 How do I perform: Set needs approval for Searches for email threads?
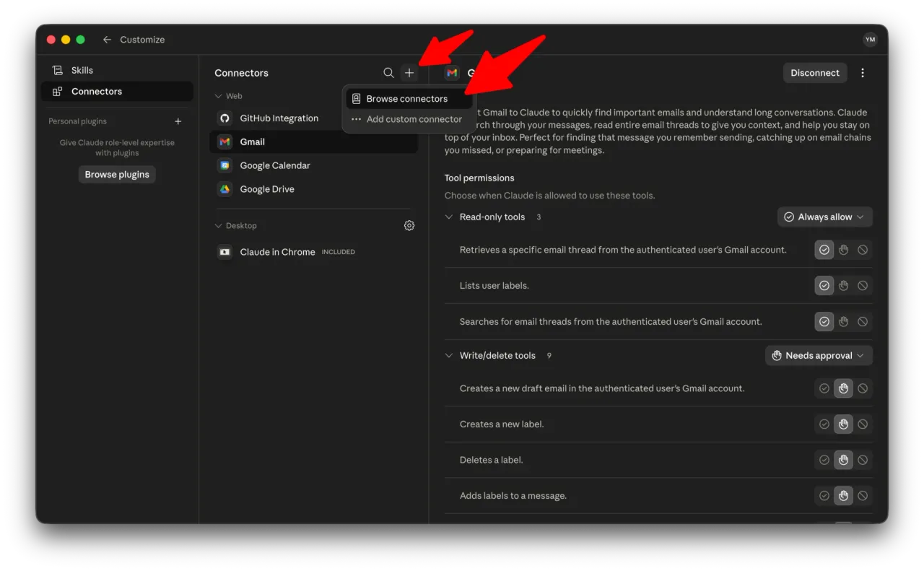[844, 322]
